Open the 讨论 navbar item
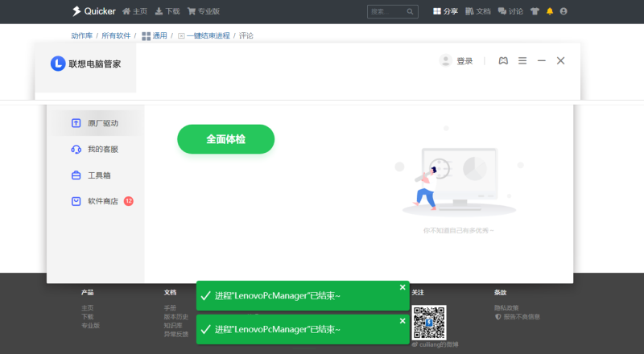 pyautogui.click(x=510, y=11)
